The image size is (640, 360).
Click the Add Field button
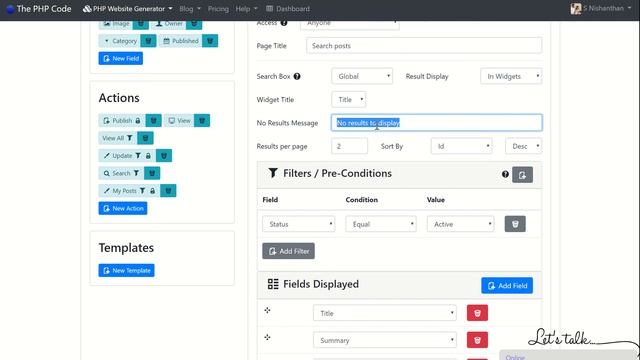tap(507, 286)
